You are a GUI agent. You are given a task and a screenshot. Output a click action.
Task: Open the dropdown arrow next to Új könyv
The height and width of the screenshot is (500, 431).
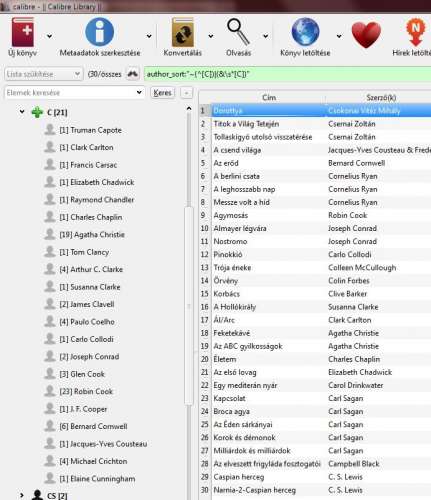49,36
